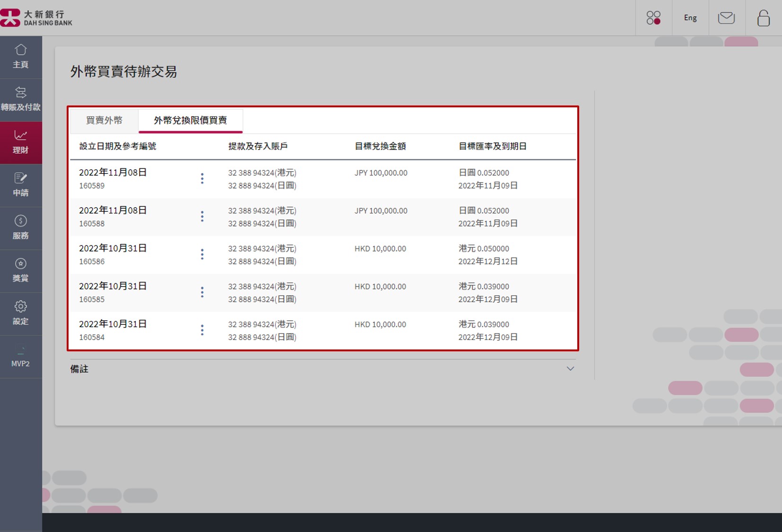Select the 服務 services icon
The width and height of the screenshot is (782, 532).
click(x=21, y=227)
